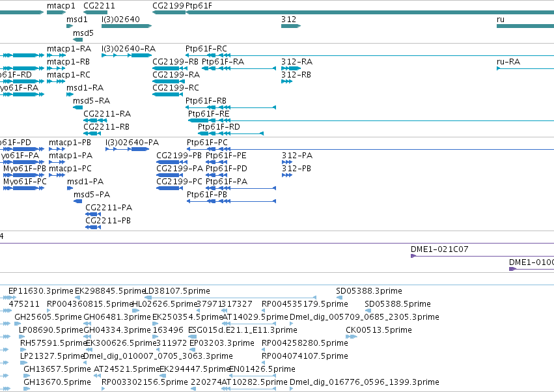554x392 pixels.
Task: Click the 312-PB protein label
Action: coord(296,169)
